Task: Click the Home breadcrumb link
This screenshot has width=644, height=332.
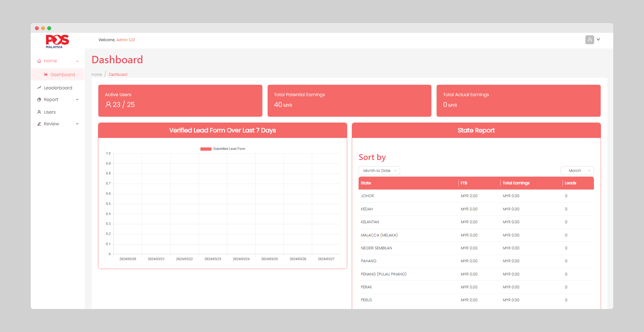Action: tap(97, 75)
